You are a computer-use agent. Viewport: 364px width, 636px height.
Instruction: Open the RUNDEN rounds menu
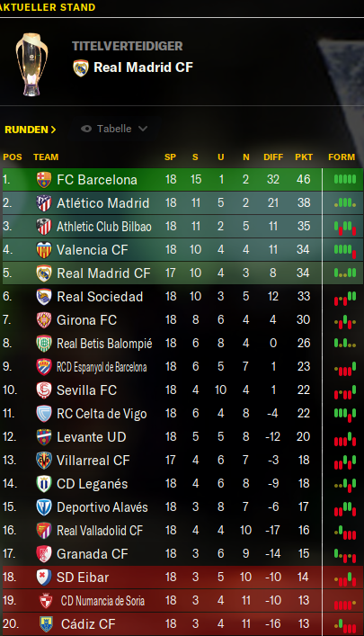30,130
